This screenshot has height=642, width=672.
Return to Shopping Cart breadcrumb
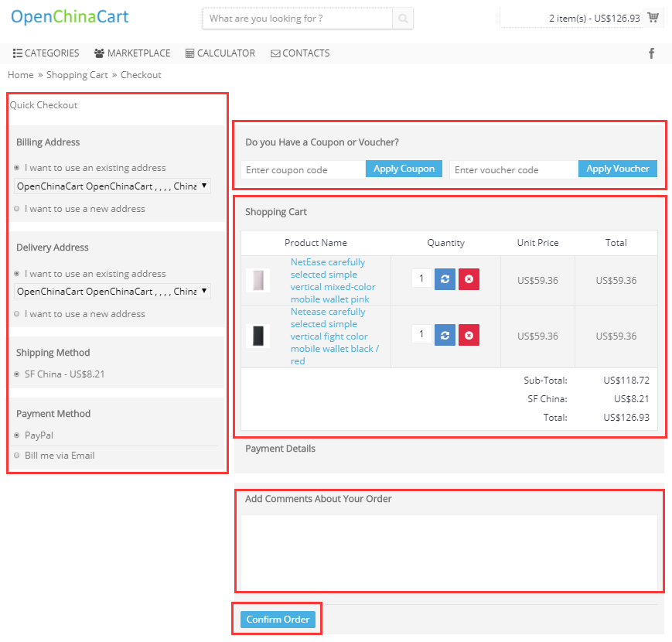(77, 75)
